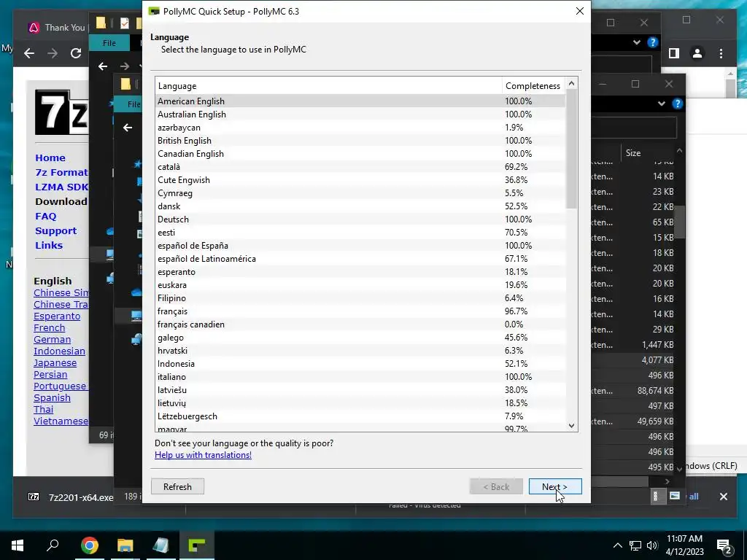Select eesti language row
Screen dimensions: 747x560
pos(360,233)
